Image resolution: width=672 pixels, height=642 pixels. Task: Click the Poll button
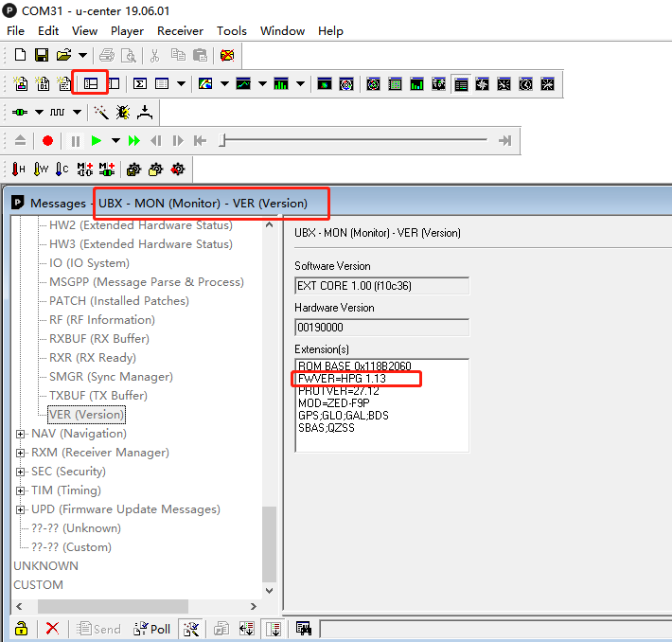point(151,629)
